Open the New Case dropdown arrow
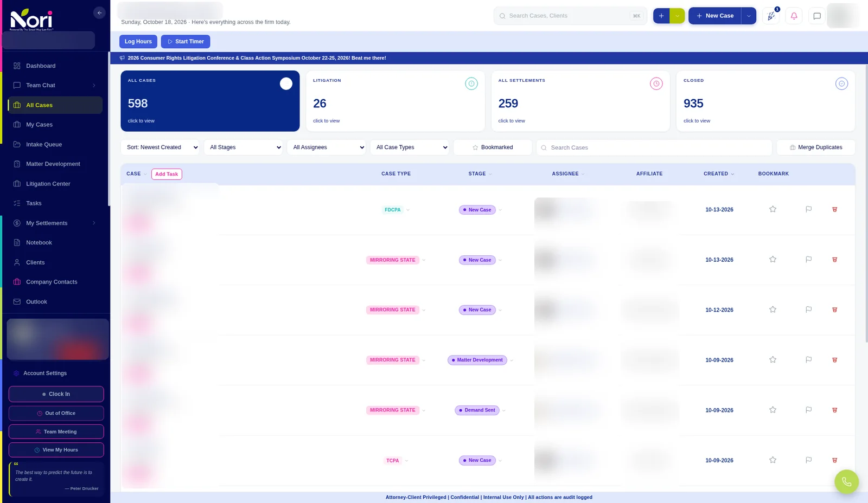Screen dimensions: 868x503 coord(749,16)
